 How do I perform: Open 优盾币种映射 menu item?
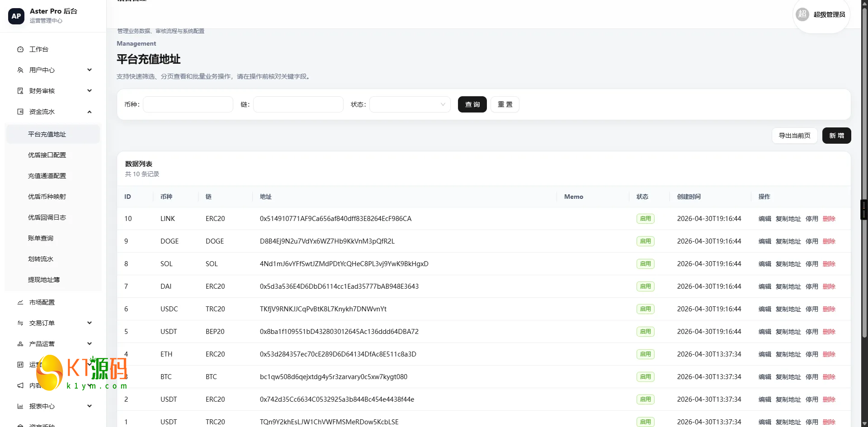(x=53, y=197)
